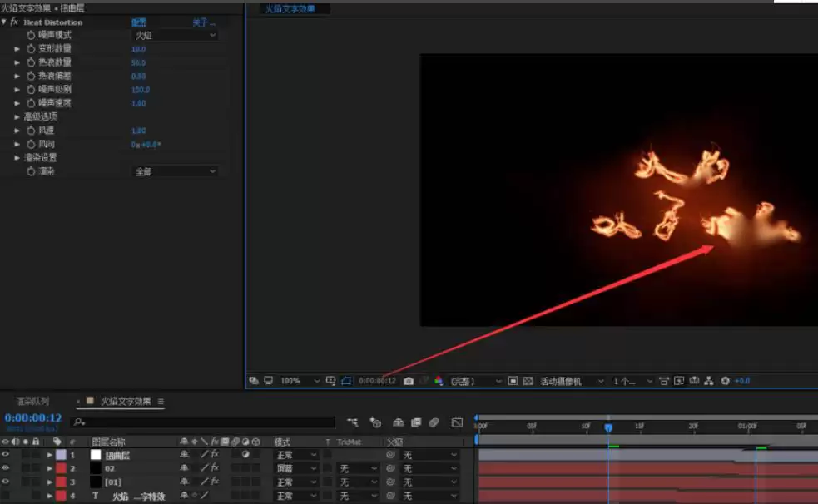Open the 噪声模式 dropdown showing 火焰

click(x=175, y=36)
